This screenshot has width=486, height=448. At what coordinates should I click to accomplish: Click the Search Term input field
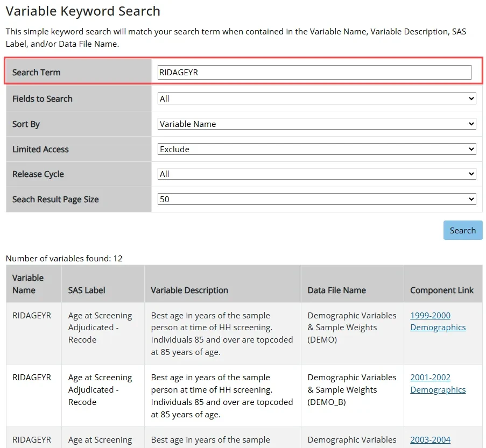(x=314, y=72)
